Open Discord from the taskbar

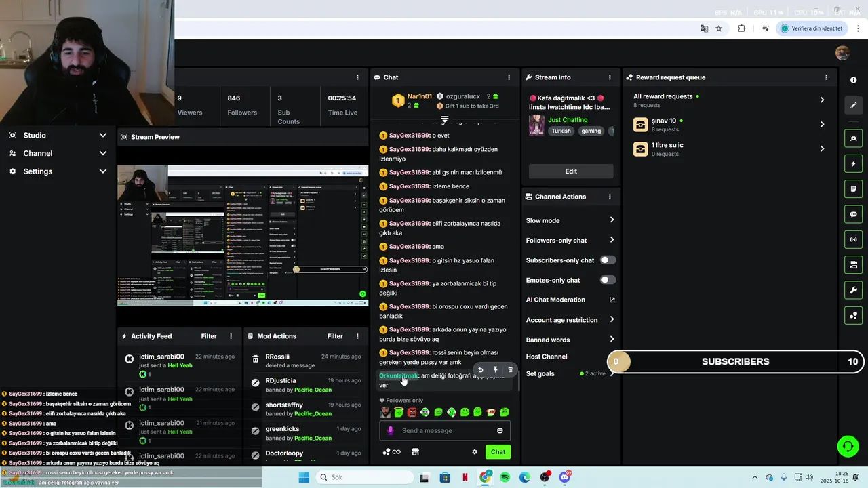coord(565,477)
